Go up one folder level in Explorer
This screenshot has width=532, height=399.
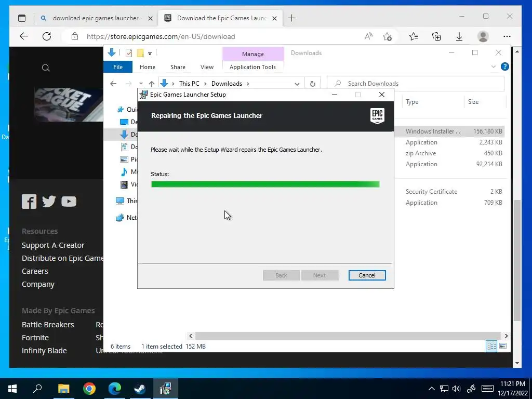[152, 84]
